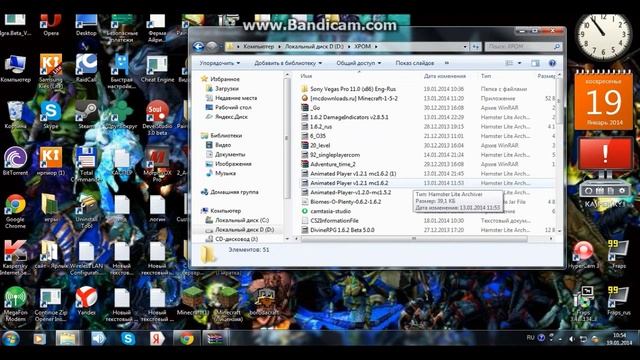Viewport: 640px width, 360px height.
Task: Select Недавние места in Favorites
Action: point(236,98)
